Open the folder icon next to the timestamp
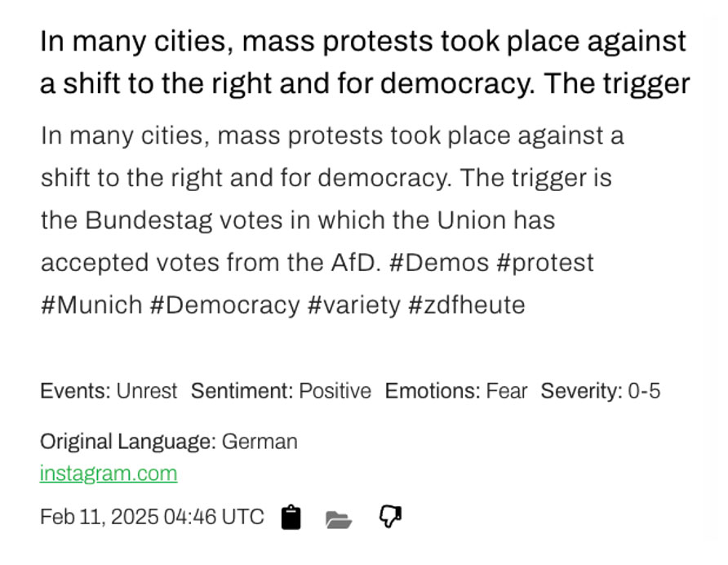This screenshot has width=728, height=565. click(339, 519)
